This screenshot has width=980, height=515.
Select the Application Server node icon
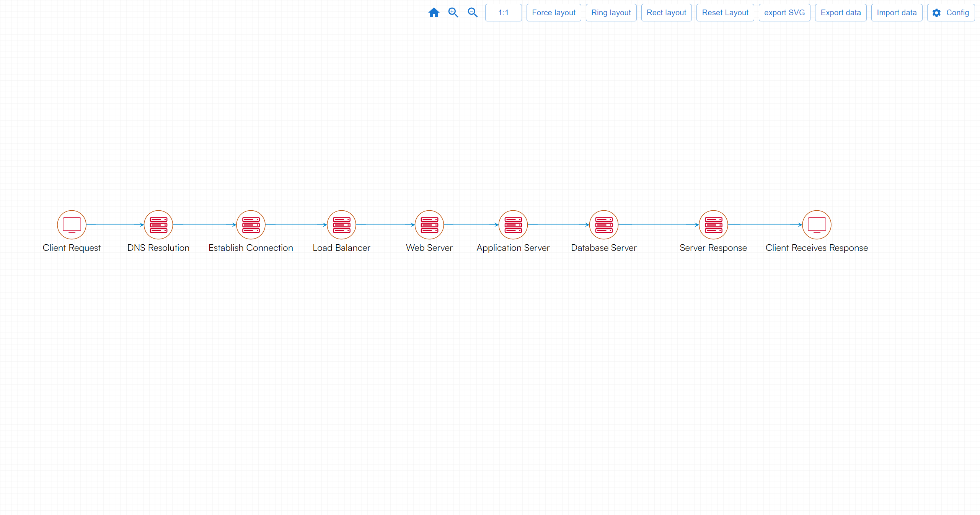[x=513, y=225]
